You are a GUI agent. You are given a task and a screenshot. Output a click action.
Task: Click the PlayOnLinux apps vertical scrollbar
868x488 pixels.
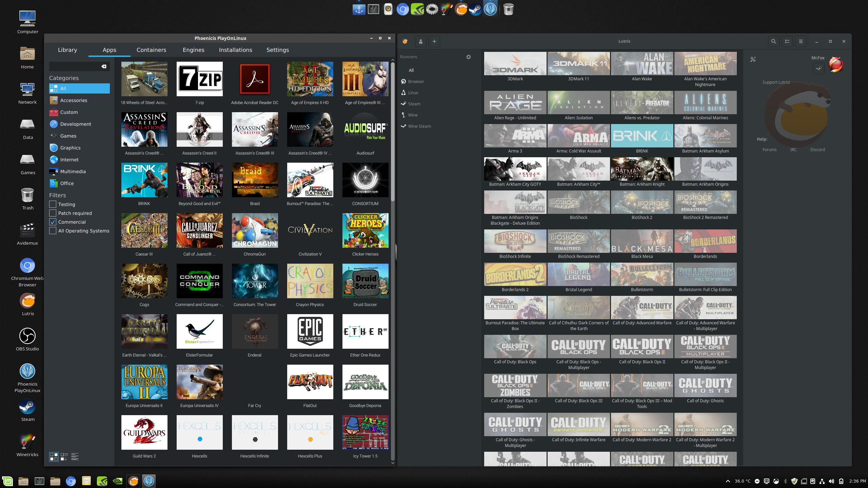(393, 132)
